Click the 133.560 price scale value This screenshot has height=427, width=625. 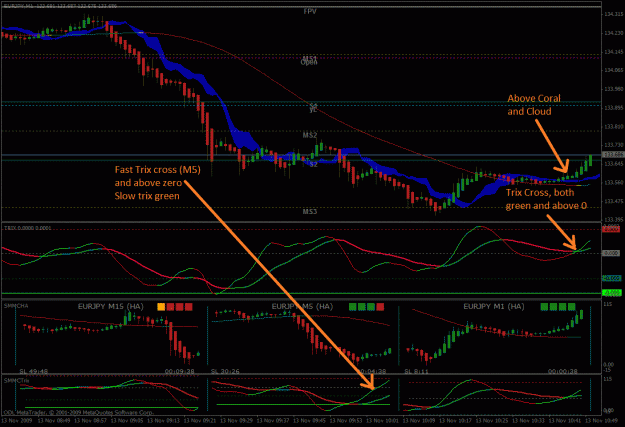[613, 183]
